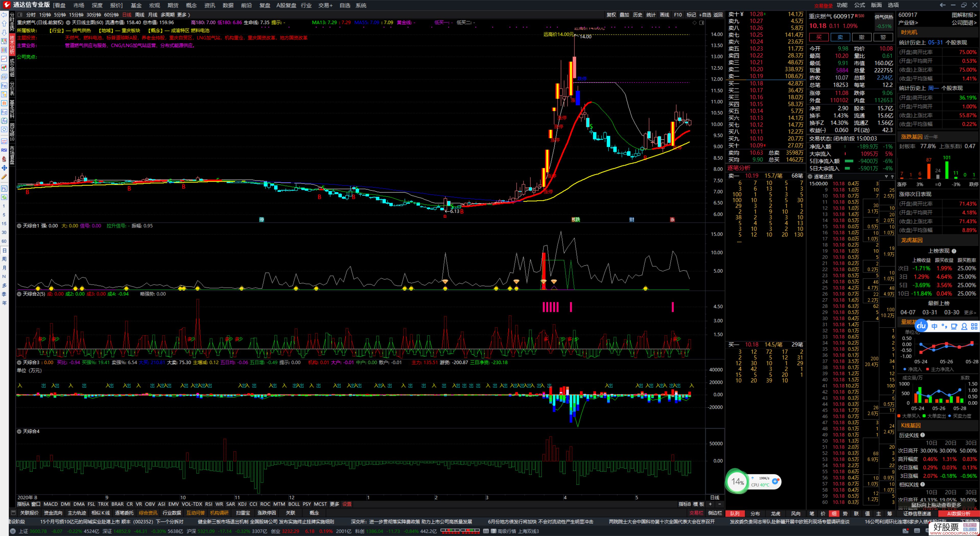This screenshot has width=980, height=536.
Task: Open the 市场 menu
Action: (x=79, y=5)
